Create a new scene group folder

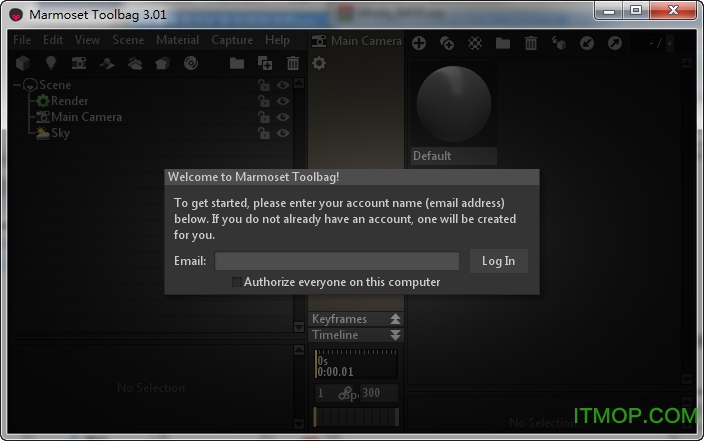237,63
